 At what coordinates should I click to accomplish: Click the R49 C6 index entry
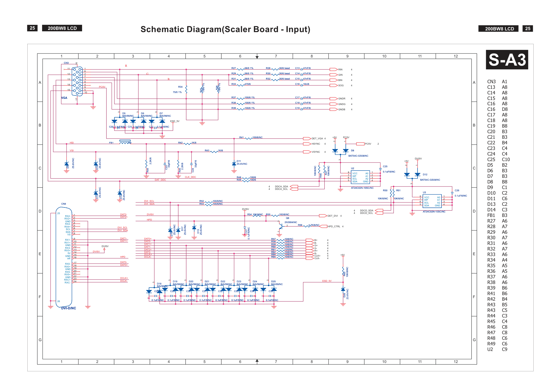tap(497, 344)
